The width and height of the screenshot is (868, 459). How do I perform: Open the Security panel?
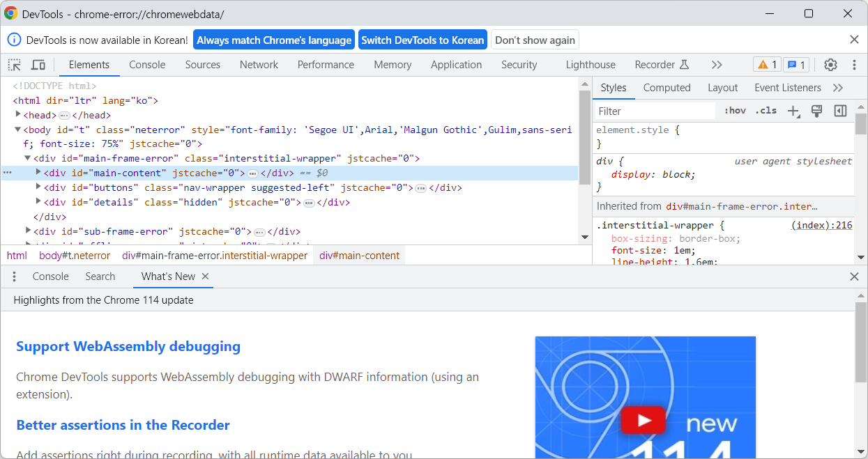tap(519, 65)
